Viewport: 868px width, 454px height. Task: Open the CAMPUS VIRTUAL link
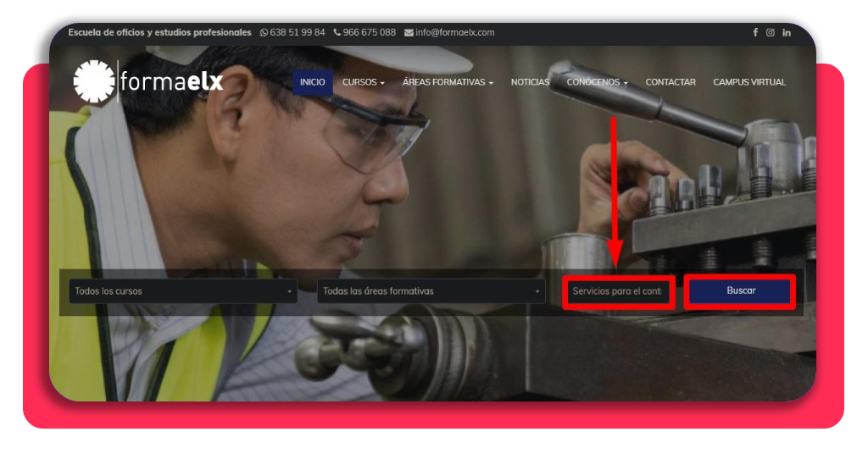point(749,82)
